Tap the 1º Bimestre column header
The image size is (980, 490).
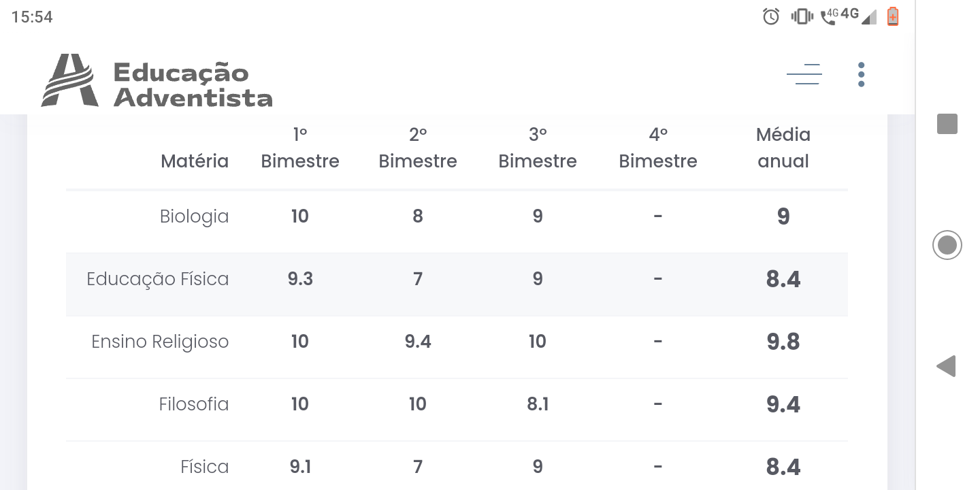(300, 148)
